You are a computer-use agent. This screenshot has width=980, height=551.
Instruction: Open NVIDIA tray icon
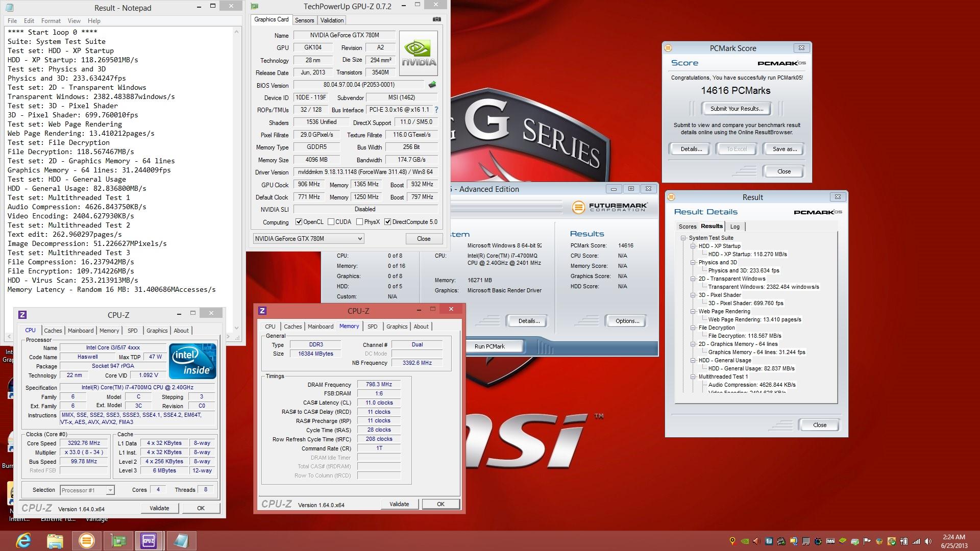coord(745,541)
